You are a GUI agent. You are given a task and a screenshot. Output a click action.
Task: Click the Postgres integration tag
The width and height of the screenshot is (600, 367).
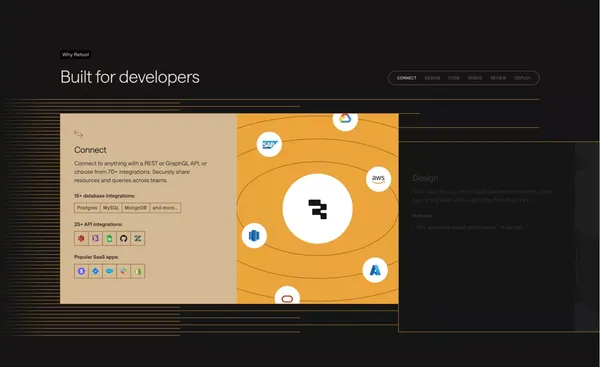point(87,208)
